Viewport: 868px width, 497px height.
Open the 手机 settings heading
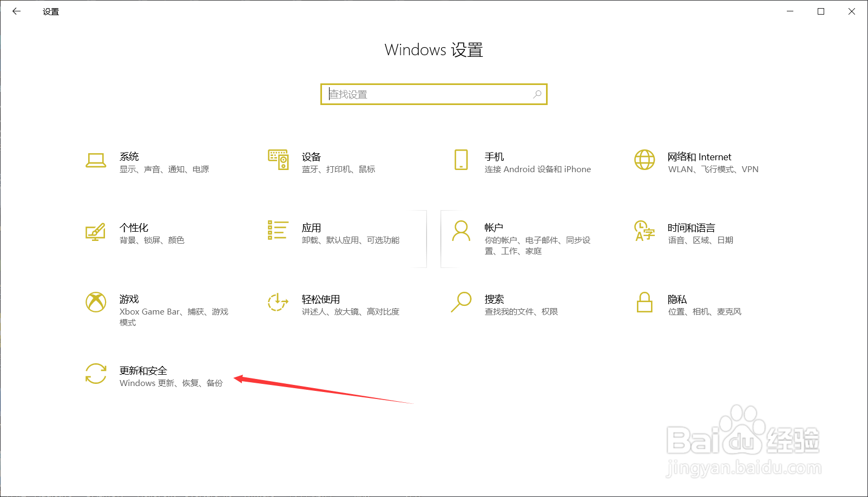[495, 156]
